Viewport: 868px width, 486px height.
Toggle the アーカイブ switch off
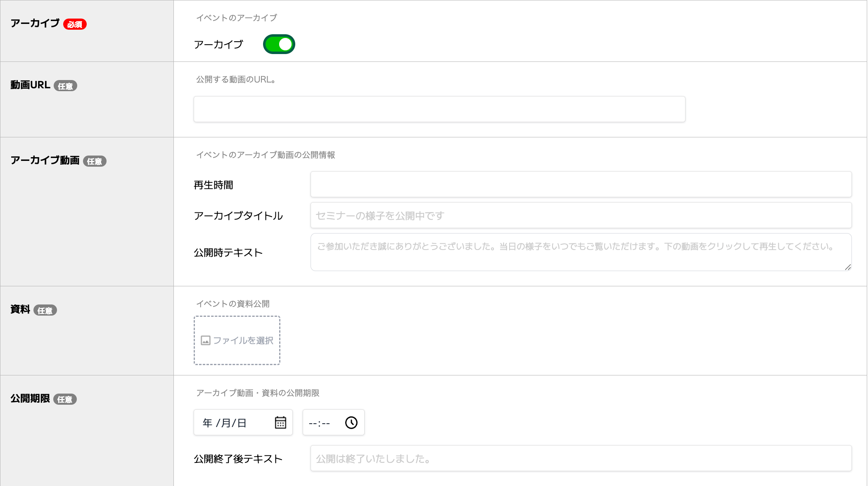tap(279, 44)
